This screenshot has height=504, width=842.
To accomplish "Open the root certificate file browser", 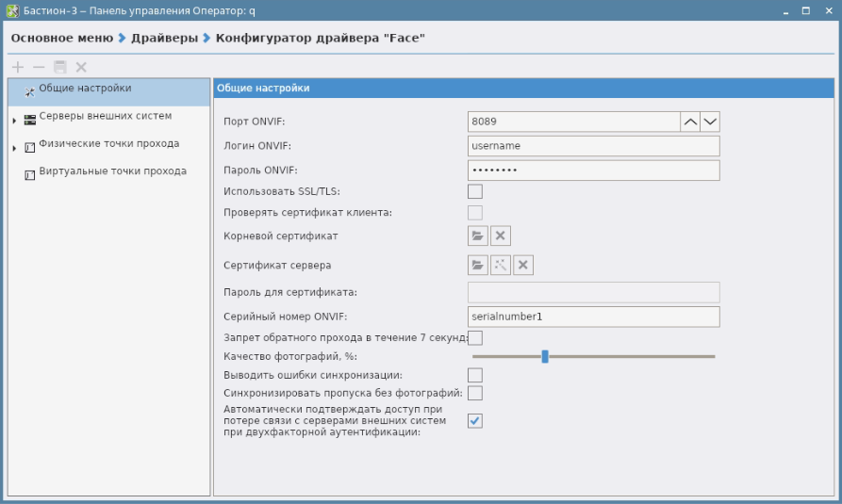I will (x=478, y=236).
